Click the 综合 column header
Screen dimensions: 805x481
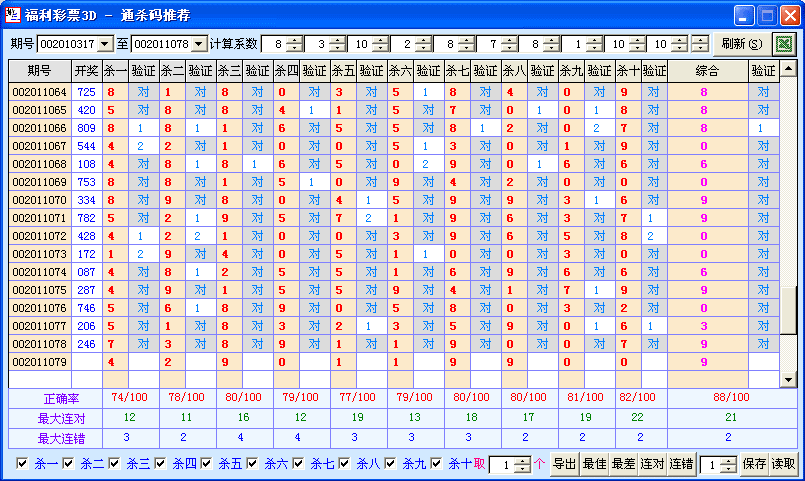point(707,71)
